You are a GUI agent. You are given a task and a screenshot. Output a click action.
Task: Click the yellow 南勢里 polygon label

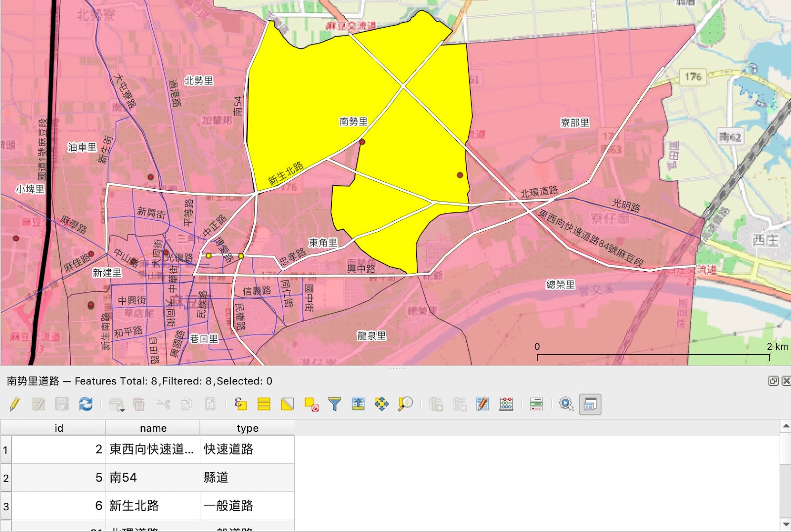(353, 122)
